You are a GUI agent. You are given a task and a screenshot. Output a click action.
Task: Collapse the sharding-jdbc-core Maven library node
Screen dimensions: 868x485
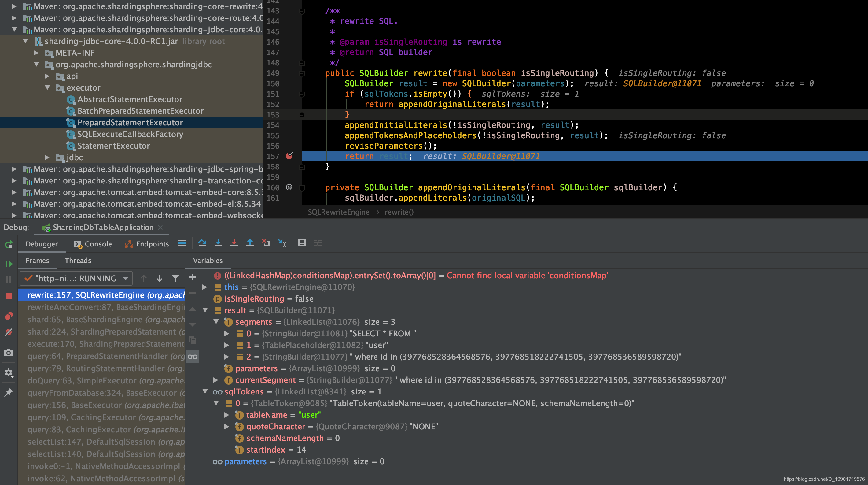[x=14, y=30]
